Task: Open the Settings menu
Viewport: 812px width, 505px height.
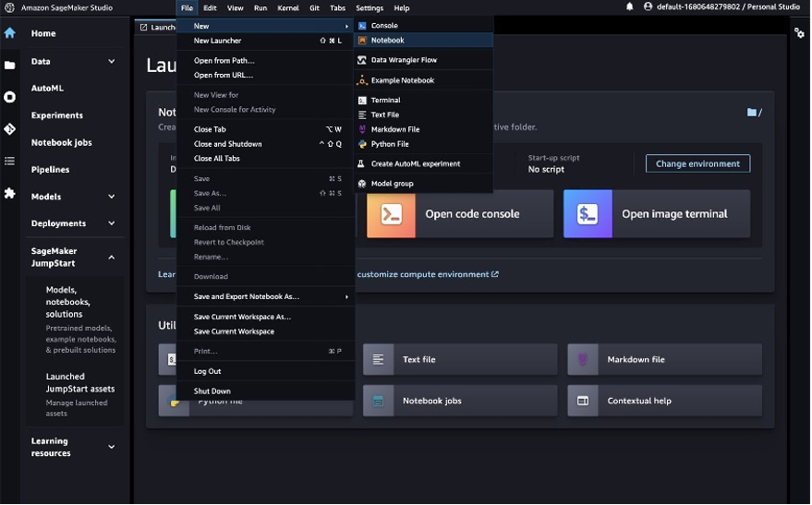Action: [370, 7]
